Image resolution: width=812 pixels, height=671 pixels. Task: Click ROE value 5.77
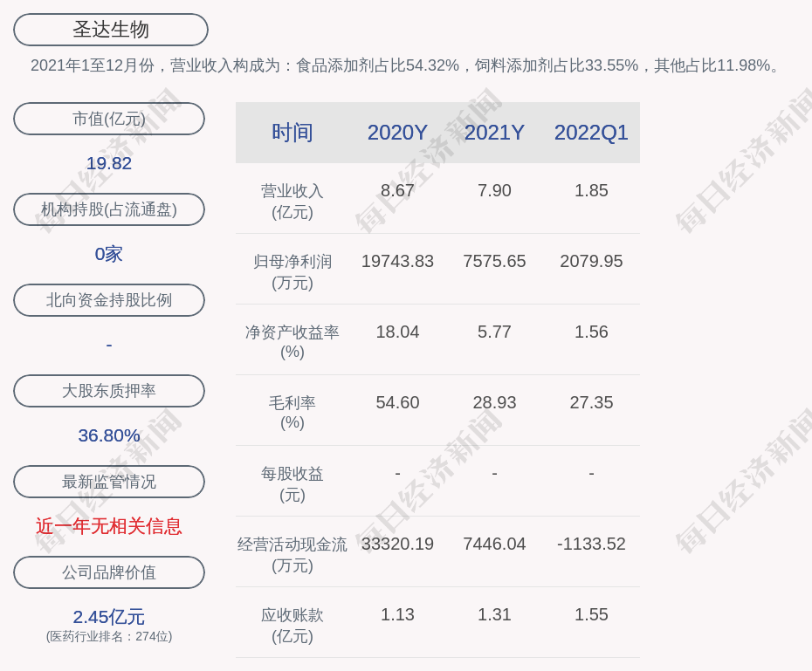tap(494, 332)
